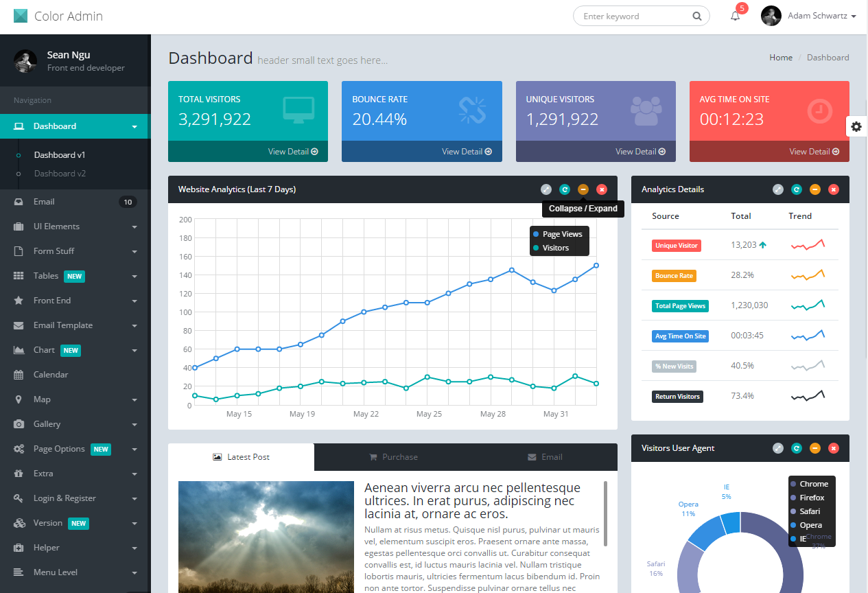
Task: Click the Latest Post scrollbar handle
Action: click(x=605, y=513)
